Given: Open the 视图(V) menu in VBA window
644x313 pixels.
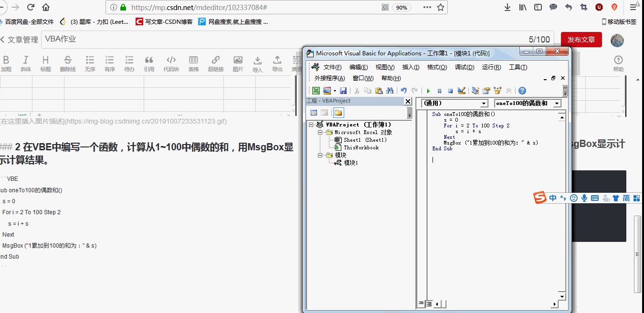Looking at the screenshot, I should click(385, 67).
